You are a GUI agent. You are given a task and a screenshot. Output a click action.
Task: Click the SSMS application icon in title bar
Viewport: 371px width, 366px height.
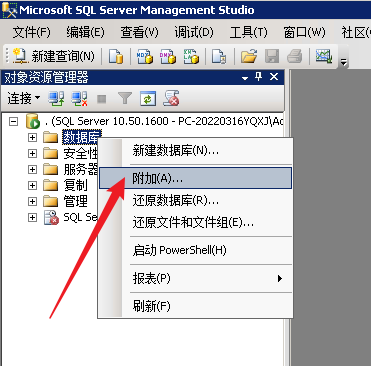coord(9,10)
